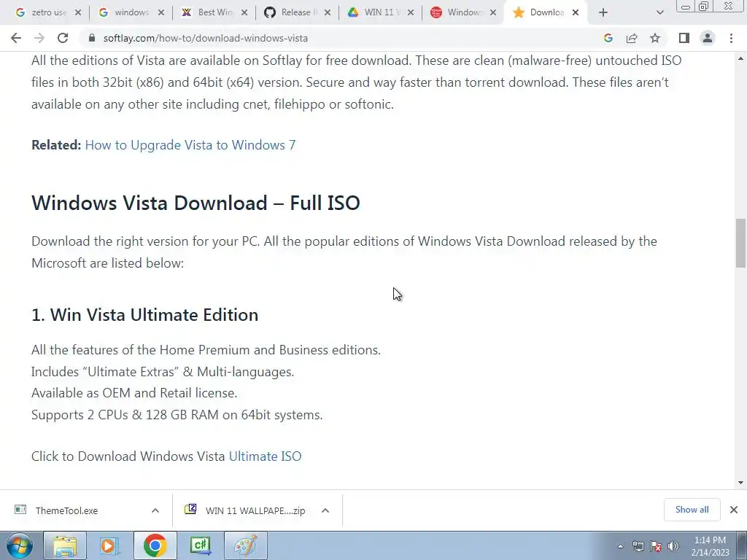Click the Chrome taskbar icon
This screenshot has width=747, height=560.
(x=155, y=545)
